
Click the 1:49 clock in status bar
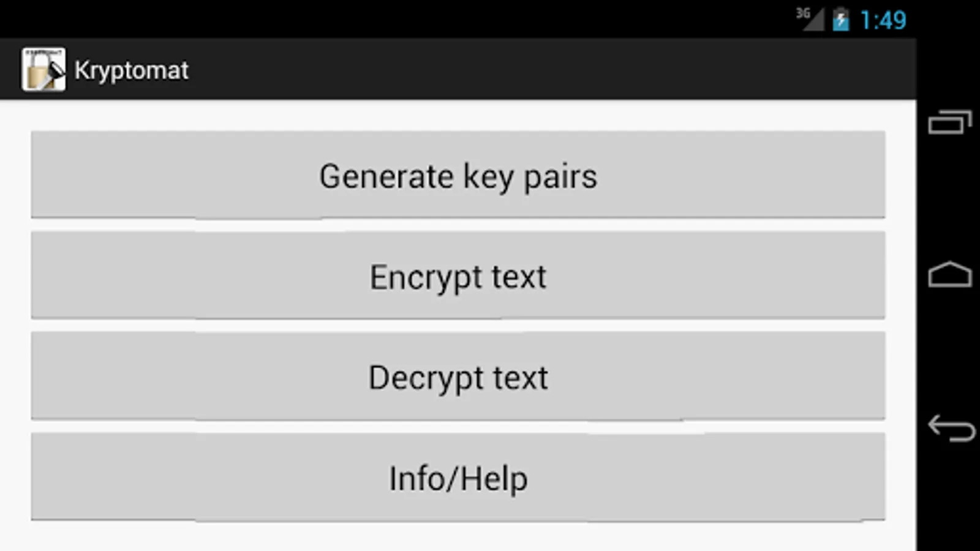[x=883, y=20]
